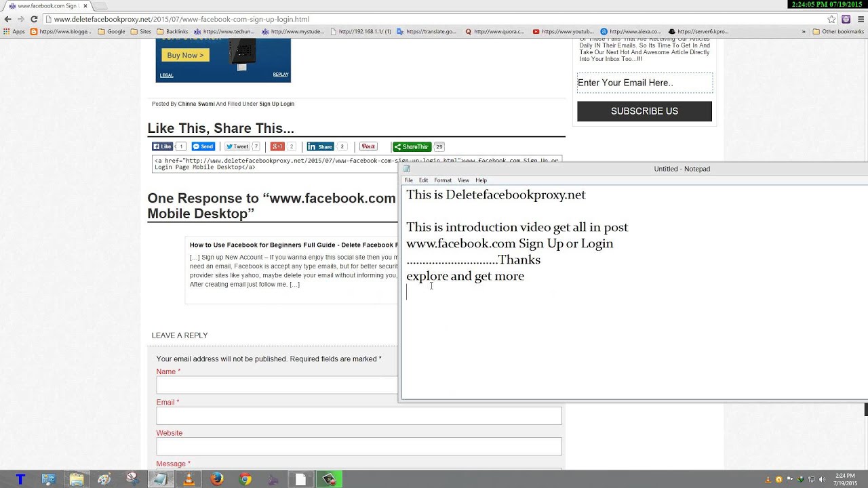Open Chinna Swami author link

click(196, 104)
